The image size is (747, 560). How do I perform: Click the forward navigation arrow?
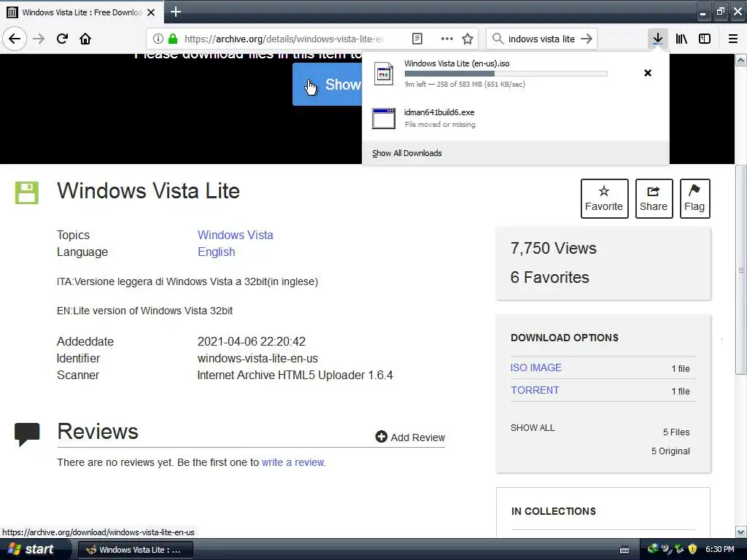coord(39,39)
